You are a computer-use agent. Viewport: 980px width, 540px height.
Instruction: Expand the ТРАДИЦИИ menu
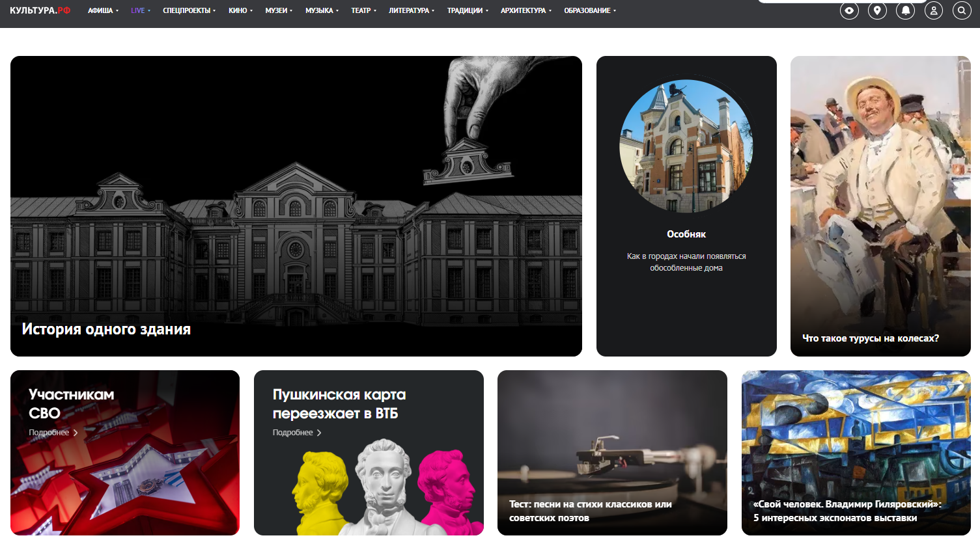(x=468, y=10)
